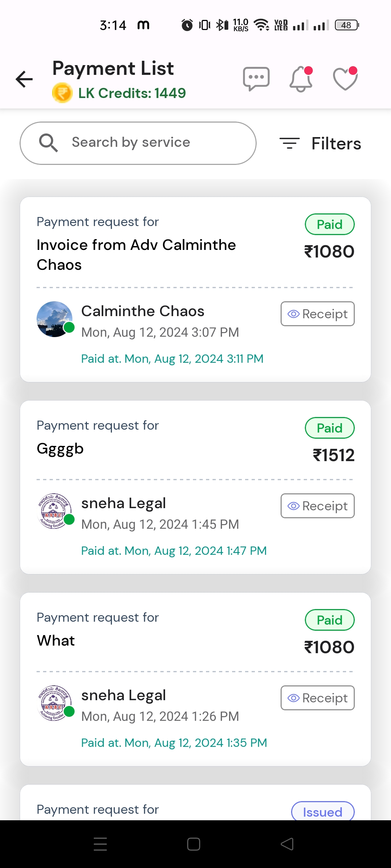Open Invoice from Adv Calminthe Chaos card
391x868 pixels.
[x=136, y=255]
